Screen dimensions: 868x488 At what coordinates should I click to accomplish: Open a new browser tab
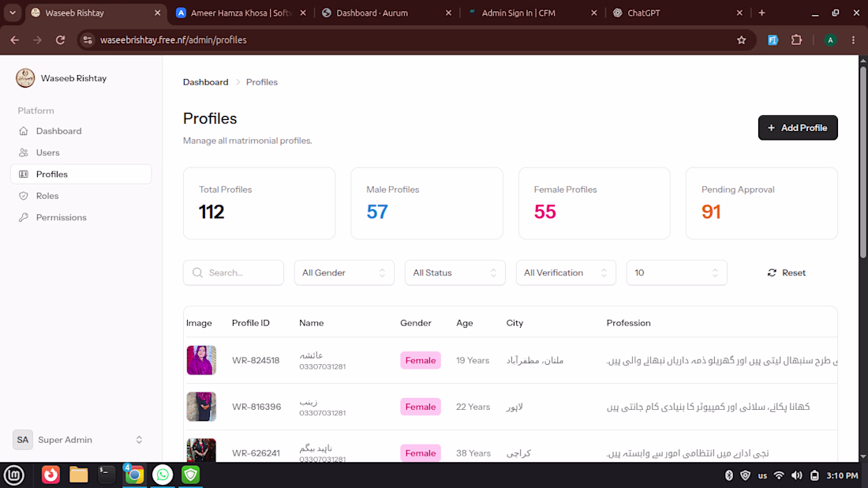click(x=761, y=13)
